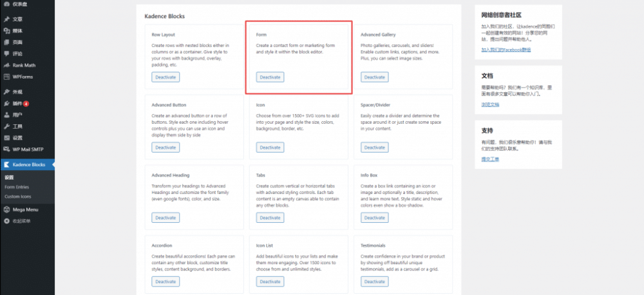
Task: Click the WPForms icon in sidebar
Action: (x=6, y=77)
